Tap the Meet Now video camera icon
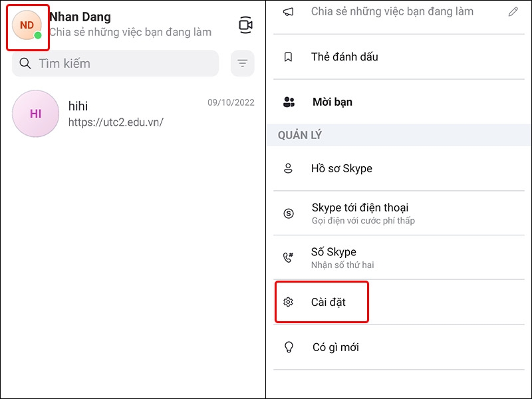 [x=246, y=25]
